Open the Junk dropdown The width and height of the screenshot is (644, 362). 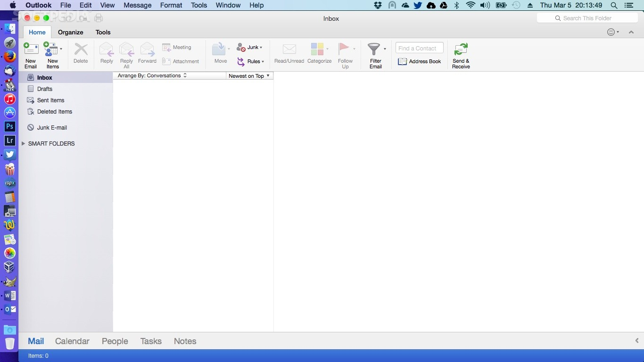coord(249,47)
